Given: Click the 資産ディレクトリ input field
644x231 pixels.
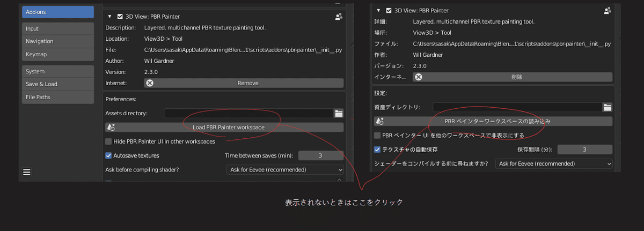Looking at the screenshot, I should coord(518,107).
